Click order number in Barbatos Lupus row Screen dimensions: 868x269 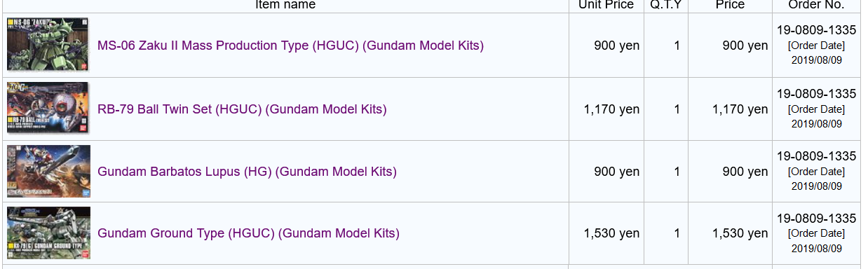point(816,156)
